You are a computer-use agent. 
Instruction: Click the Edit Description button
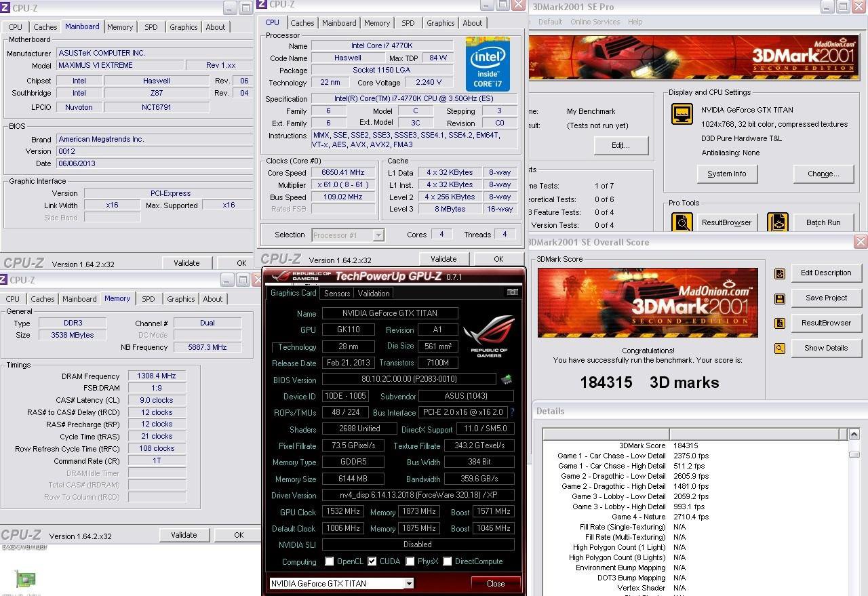[826, 273]
